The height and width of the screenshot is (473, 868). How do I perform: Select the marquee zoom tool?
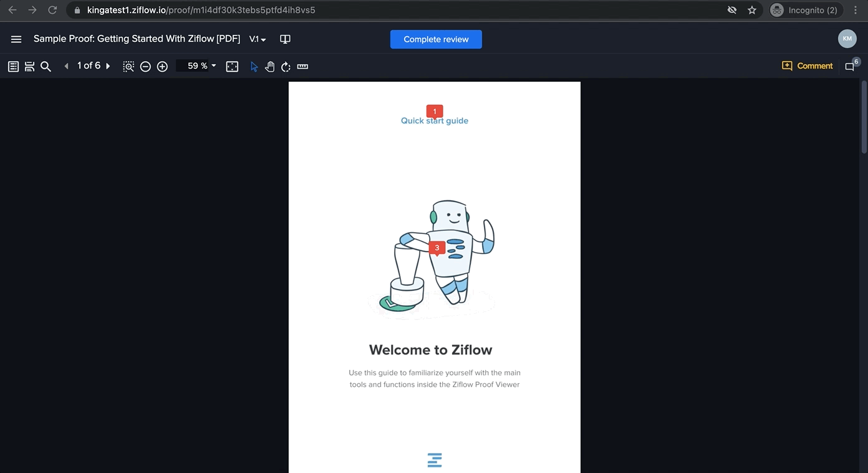click(x=128, y=66)
